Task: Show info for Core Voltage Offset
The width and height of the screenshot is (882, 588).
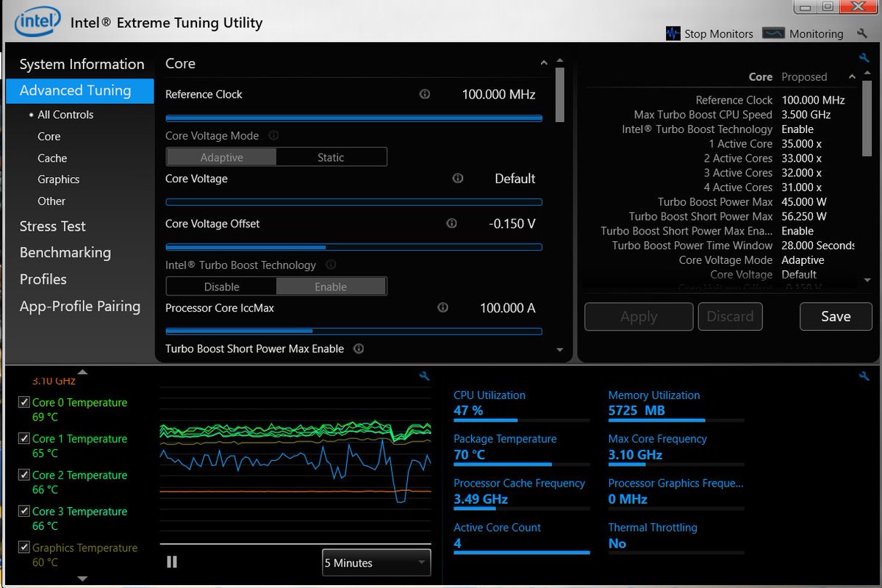Action: 451,223
